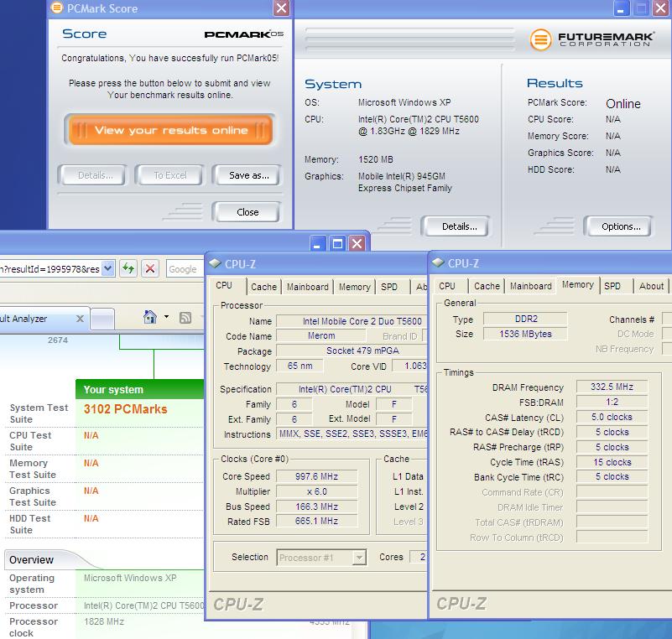Open dropdown arrow next to home icon

coord(166,317)
